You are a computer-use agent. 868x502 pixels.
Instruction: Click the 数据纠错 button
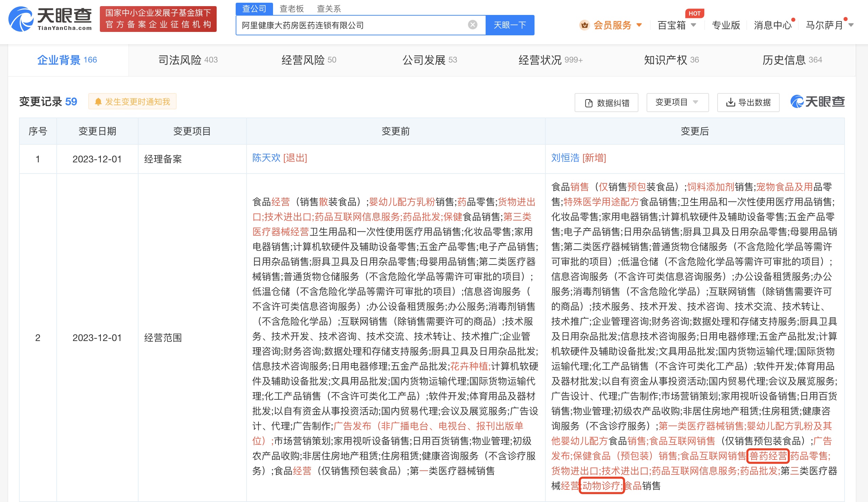tap(606, 102)
